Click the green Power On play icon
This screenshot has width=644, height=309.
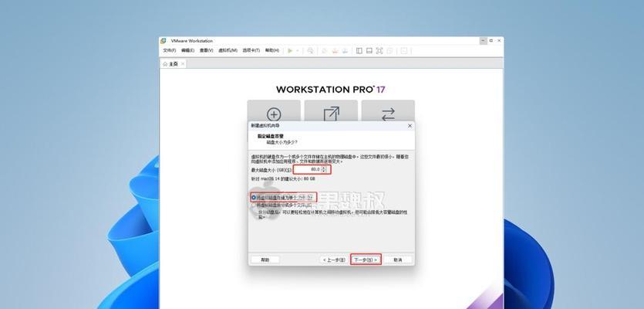(290, 51)
